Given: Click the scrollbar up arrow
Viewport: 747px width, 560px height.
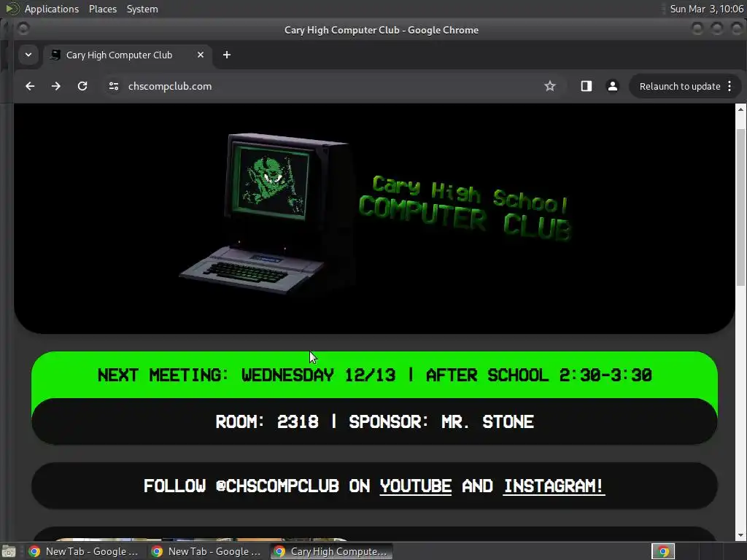Looking at the screenshot, I should pyautogui.click(x=740, y=109).
